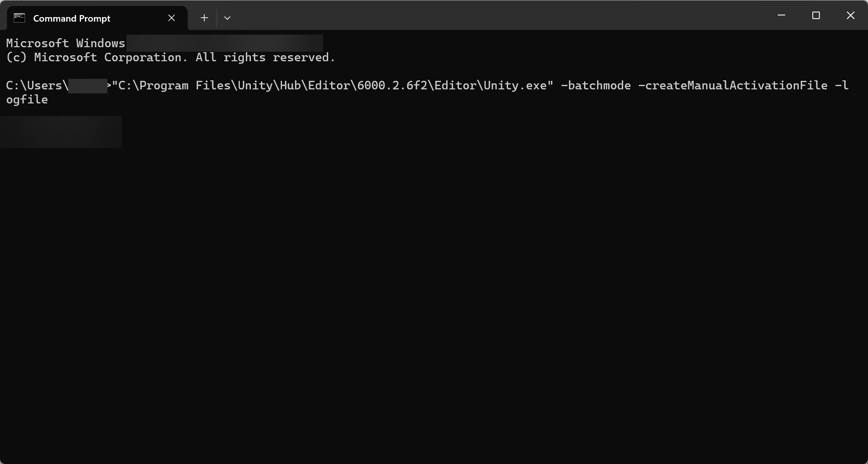The height and width of the screenshot is (464, 868).
Task: Click the close icon in the title bar
Action: (x=850, y=15)
